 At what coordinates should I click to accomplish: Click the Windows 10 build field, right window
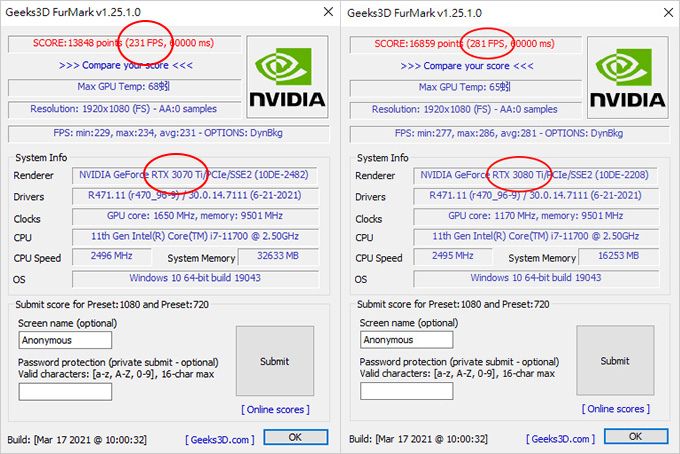(536, 278)
